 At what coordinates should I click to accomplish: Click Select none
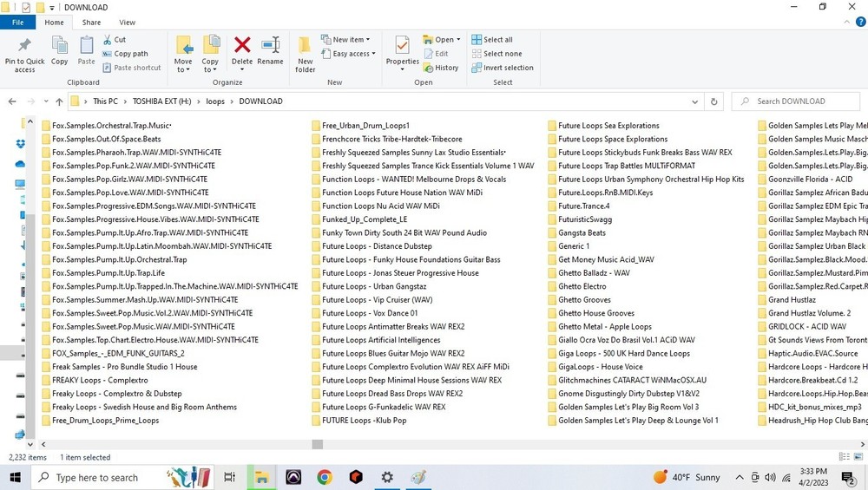click(x=497, y=54)
